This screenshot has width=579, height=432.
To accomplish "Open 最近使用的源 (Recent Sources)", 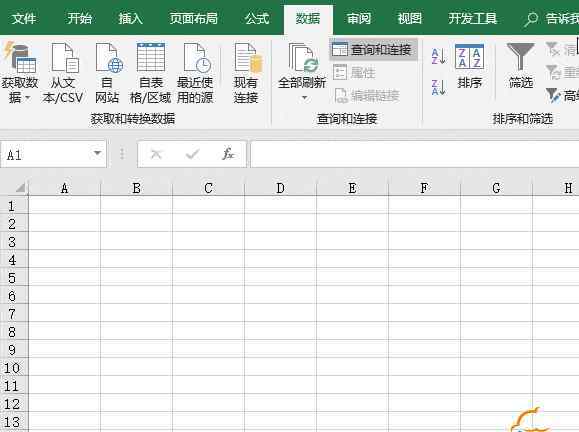I will click(x=195, y=73).
